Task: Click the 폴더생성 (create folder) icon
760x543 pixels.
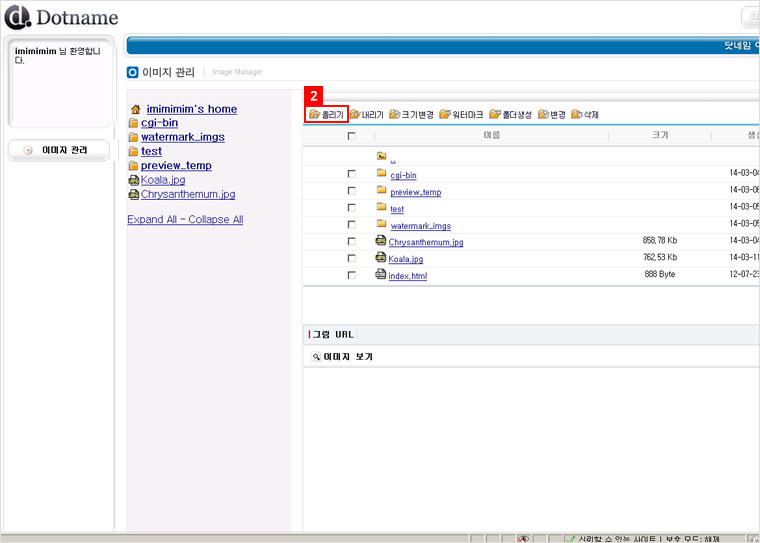Action: (510, 115)
